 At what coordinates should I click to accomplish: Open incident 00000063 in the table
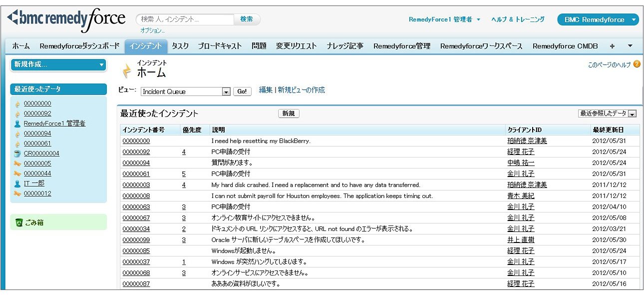136,207
